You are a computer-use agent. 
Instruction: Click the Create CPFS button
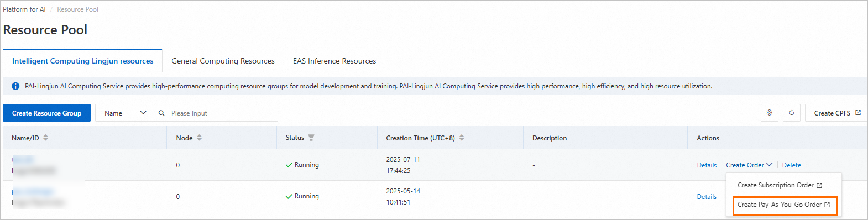[x=836, y=113]
